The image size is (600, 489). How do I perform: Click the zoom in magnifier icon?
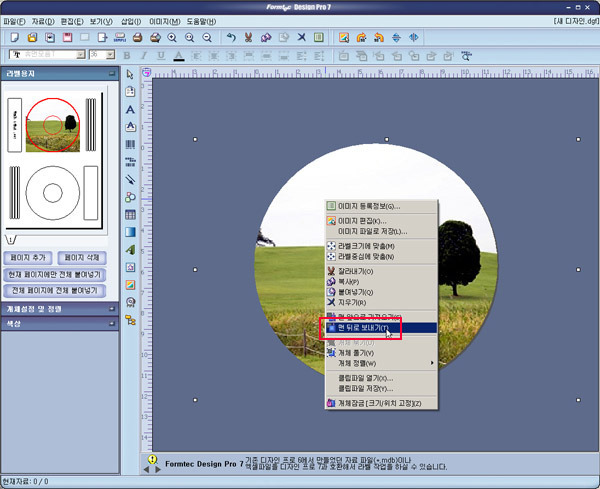pyautogui.click(x=172, y=37)
